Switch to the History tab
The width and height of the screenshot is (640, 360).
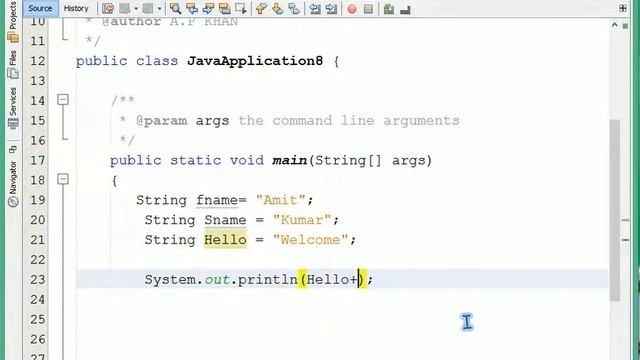pyautogui.click(x=76, y=8)
